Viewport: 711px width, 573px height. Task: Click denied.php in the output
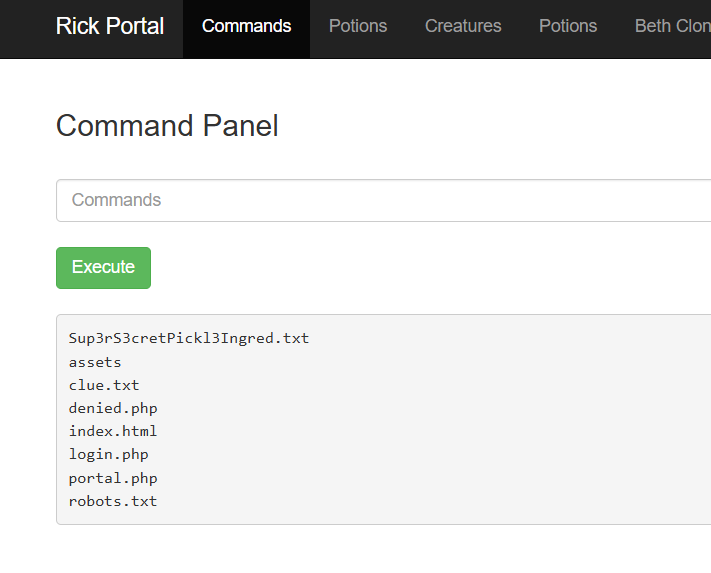pyautogui.click(x=113, y=408)
